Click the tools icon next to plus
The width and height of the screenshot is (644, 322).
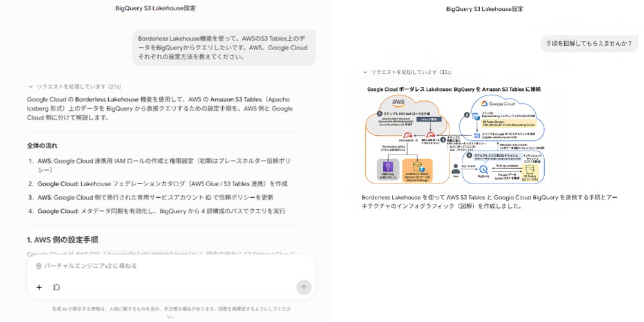tap(57, 287)
